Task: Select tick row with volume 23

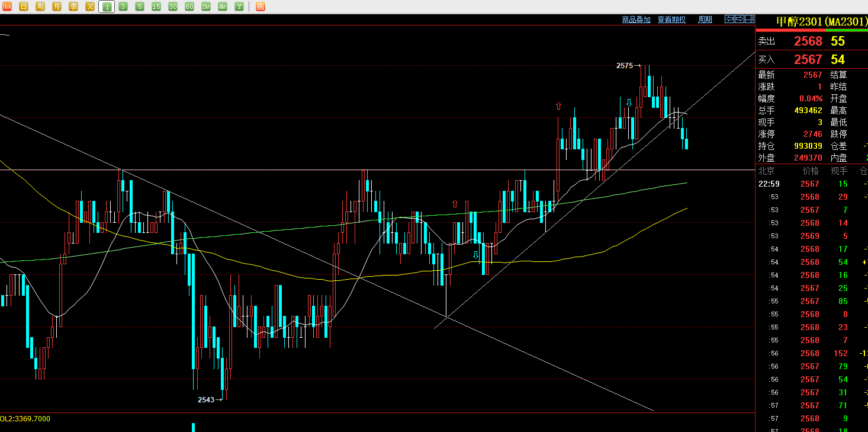Action: click(x=812, y=327)
